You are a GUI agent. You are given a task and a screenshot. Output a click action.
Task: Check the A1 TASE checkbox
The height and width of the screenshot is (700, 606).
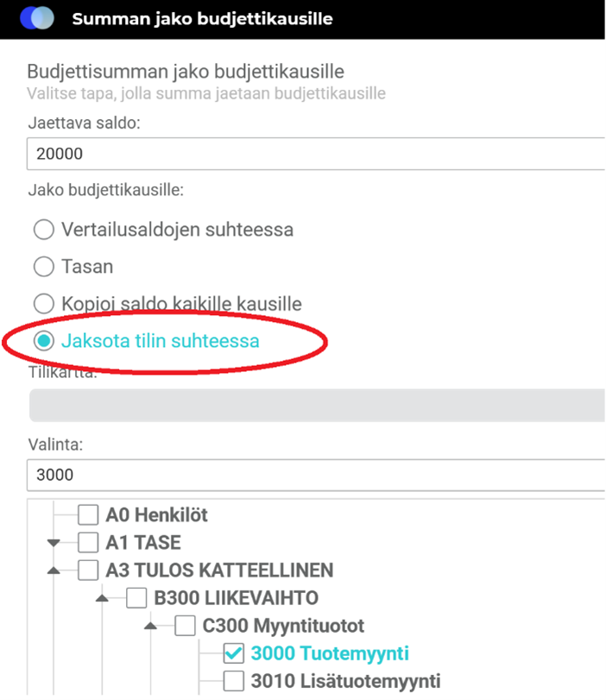coord(88,543)
